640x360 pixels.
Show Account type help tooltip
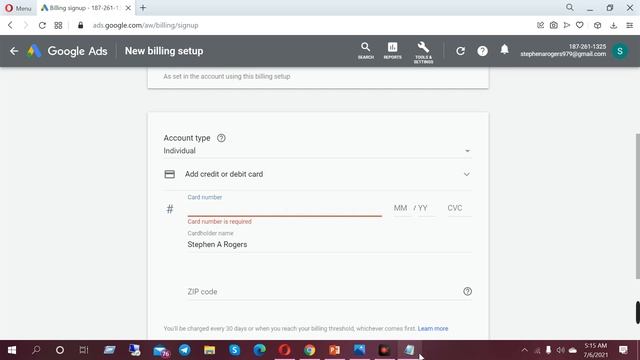[221, 138]
